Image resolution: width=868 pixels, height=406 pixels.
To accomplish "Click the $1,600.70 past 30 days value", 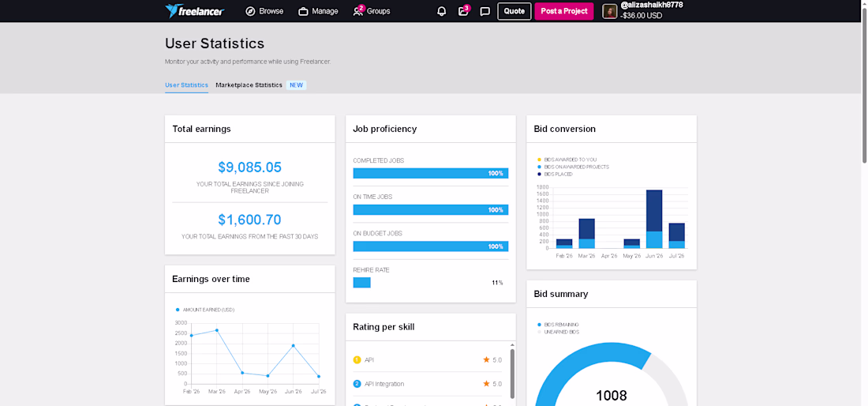I will pos(249,220).
